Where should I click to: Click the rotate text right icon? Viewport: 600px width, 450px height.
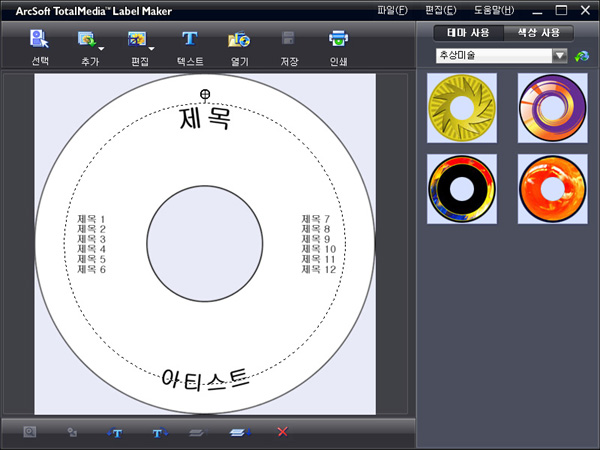point(160,432)
